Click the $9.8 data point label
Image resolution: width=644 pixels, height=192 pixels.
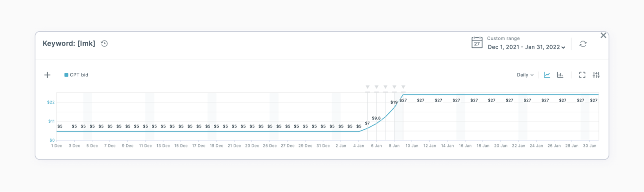click(376, 118)
